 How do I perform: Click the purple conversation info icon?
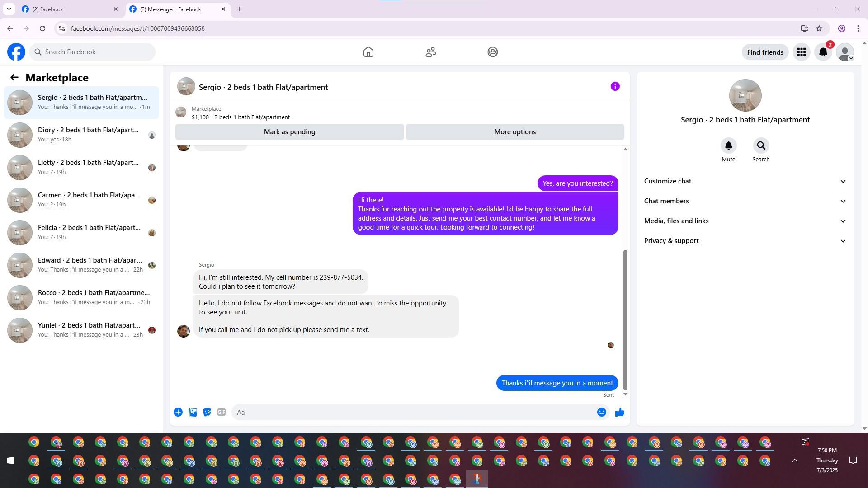(615, 86)
